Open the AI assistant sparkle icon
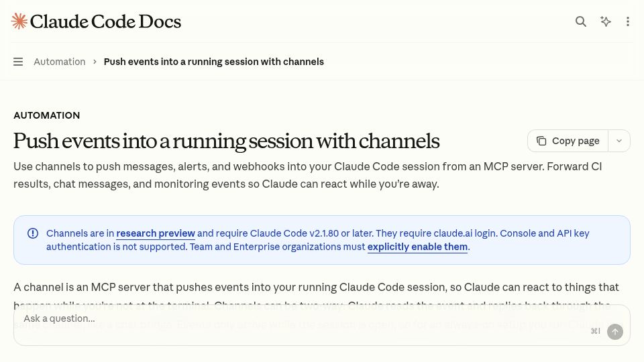The image size is (644, 362). point(605,21)
